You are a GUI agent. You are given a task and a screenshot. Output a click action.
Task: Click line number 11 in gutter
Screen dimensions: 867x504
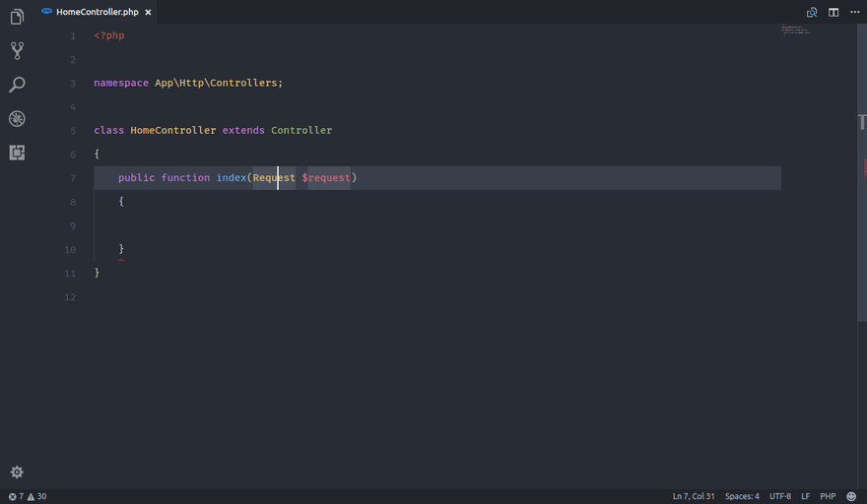click(x=70, y=274)
